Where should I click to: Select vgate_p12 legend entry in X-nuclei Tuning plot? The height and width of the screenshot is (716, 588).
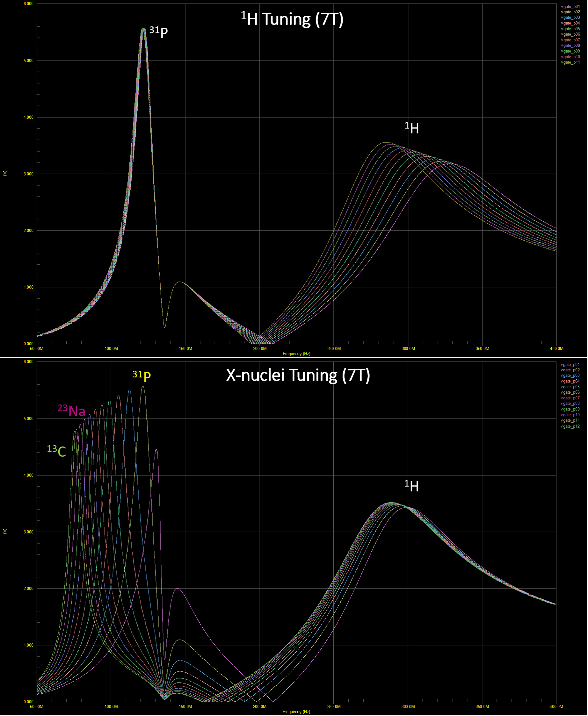pos(570,426)
